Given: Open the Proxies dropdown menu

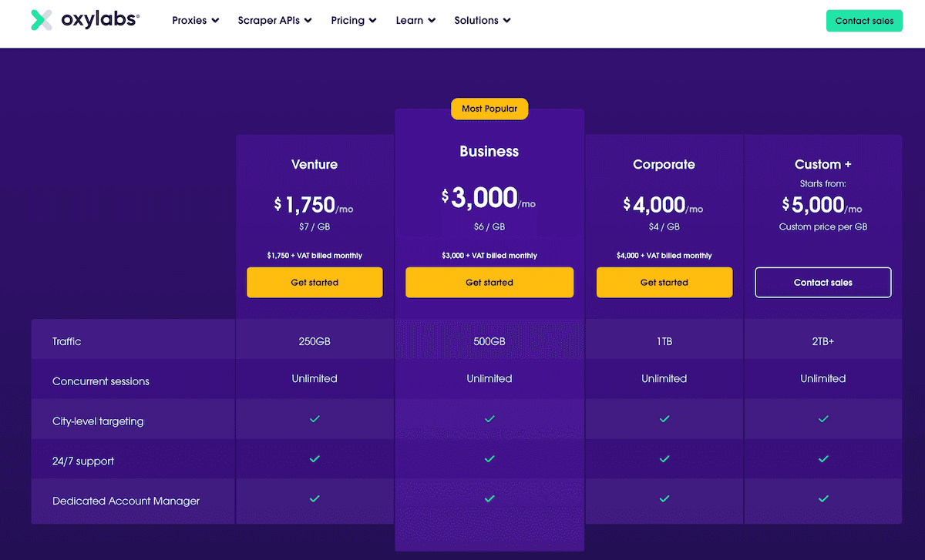Looking at the screenshot, I should tap(196, 21).
